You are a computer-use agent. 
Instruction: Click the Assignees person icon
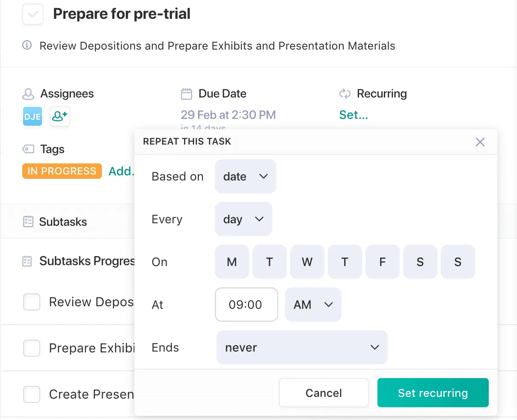[27, 94]
